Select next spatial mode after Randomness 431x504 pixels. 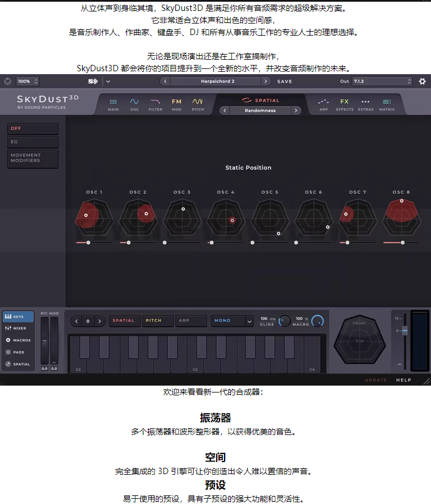point(296,110)
